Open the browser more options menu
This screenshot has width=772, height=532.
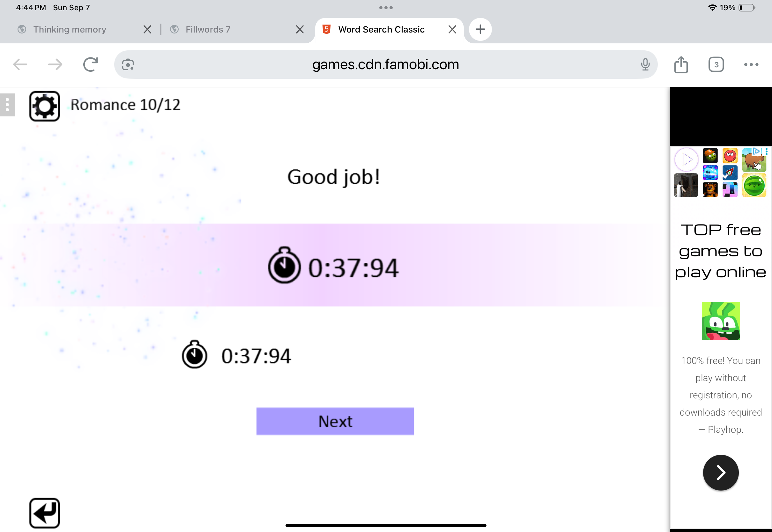(x=751, y=64)
